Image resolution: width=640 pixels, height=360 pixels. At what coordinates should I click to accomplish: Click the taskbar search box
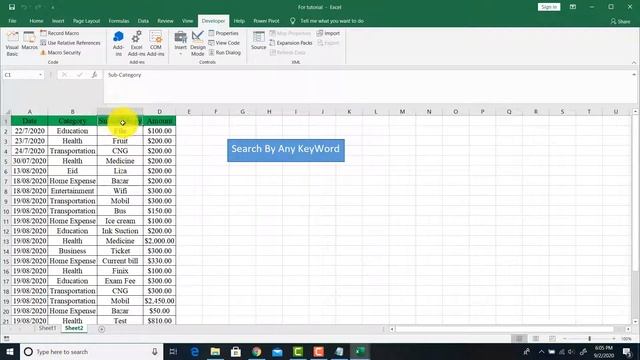coord(91,351)
